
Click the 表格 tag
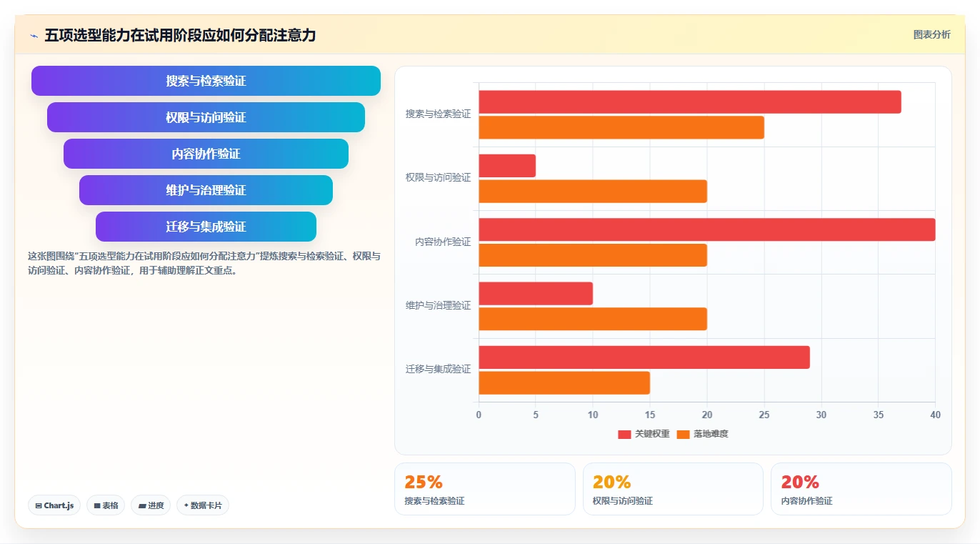106,505
